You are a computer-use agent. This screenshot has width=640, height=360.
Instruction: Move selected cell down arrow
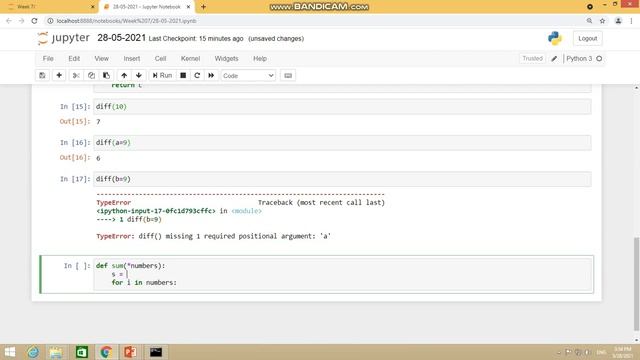coord(139,76)
